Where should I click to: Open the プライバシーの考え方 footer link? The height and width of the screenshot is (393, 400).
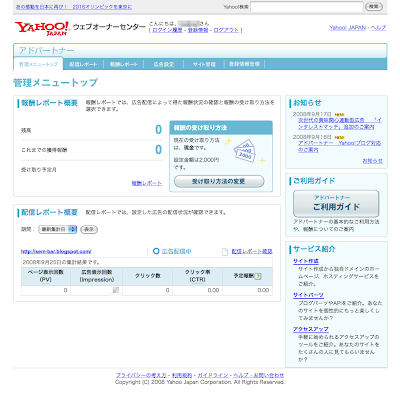[141, 375]
